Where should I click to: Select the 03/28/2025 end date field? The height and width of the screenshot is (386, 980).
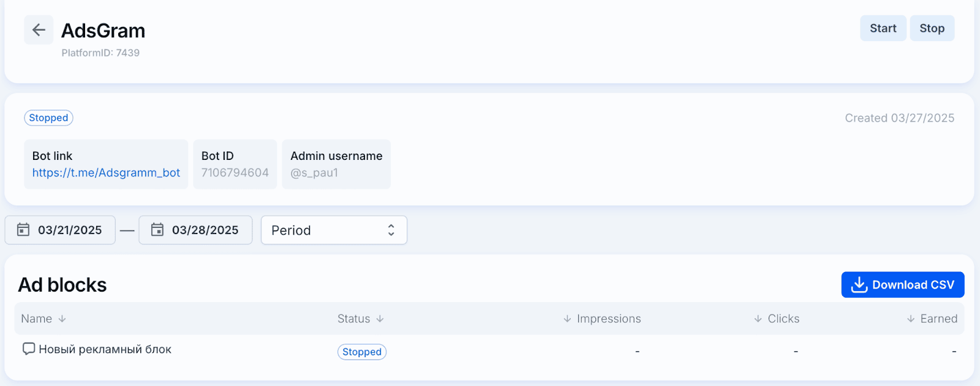click(x=195, y=230)
